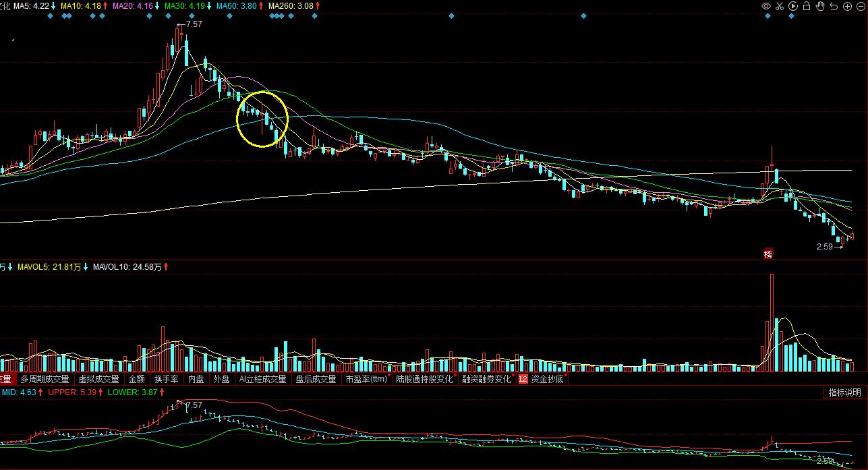Open the 盘后成交量 tab
This screenshot has width=868, height=470.
click(316, 380)
